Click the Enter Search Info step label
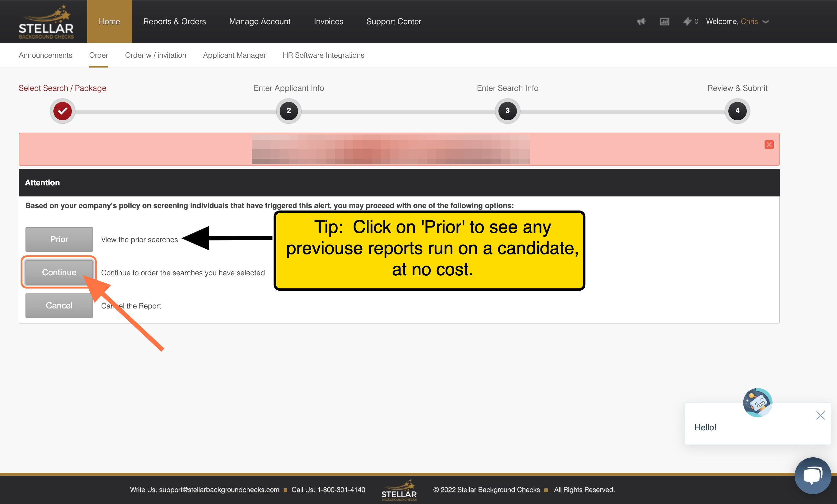The height and width of the screenshot is (504, 837). (507, 88)
